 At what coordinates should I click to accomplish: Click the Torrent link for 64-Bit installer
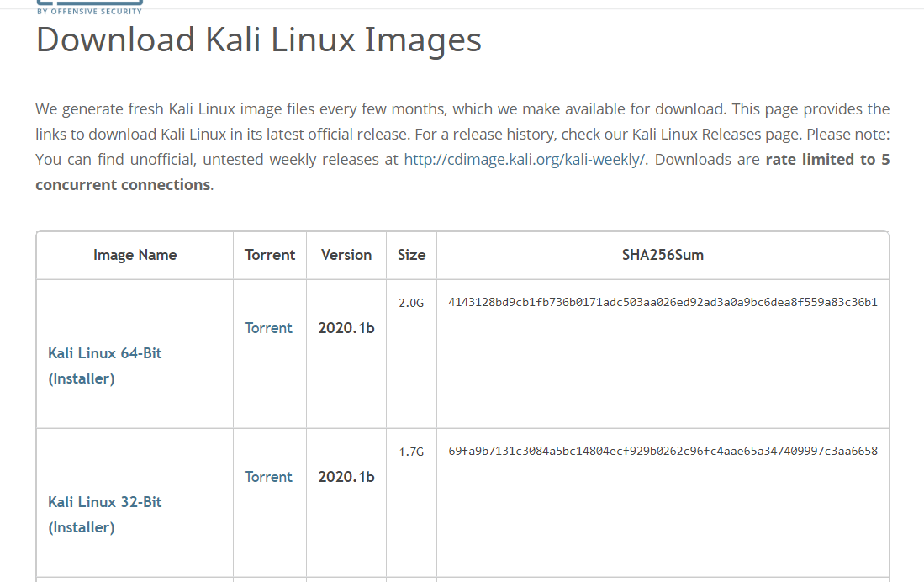(268, 328)
